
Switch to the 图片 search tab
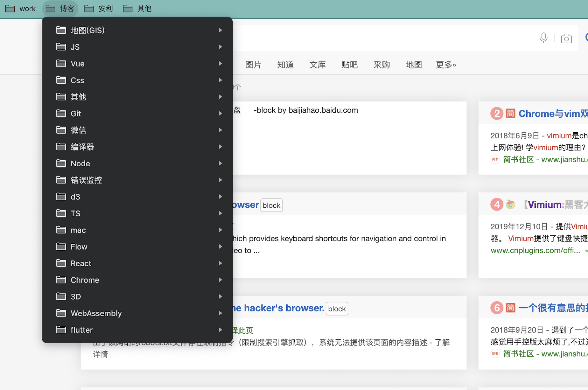(x=253, y=65)
